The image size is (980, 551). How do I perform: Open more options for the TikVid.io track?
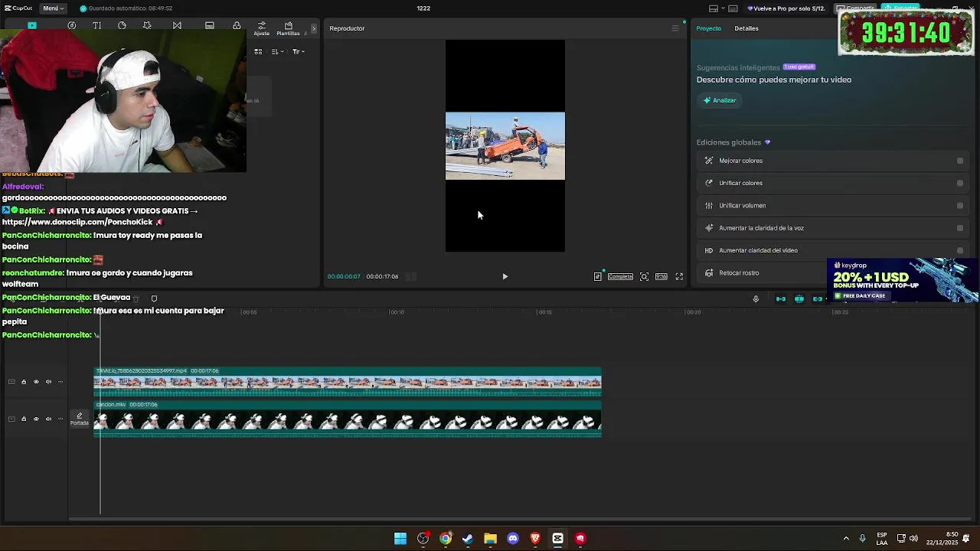tap(60, 382)
